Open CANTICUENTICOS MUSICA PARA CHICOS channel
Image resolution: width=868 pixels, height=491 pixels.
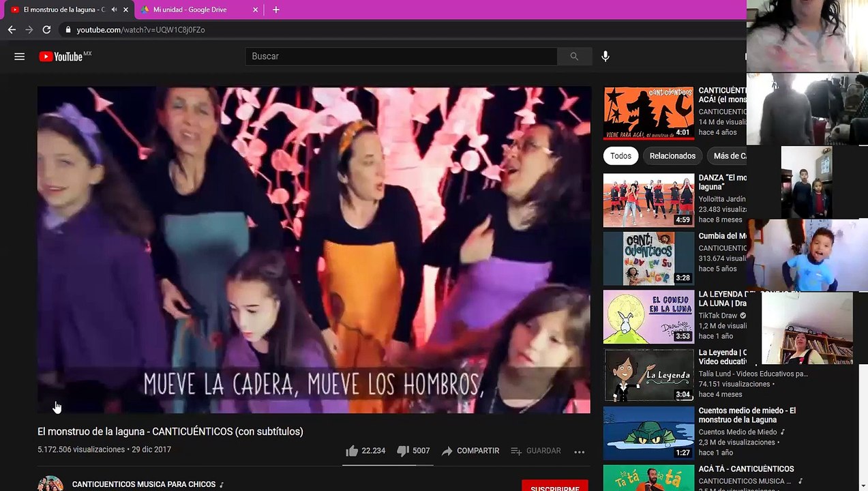(x=144, y=484)
